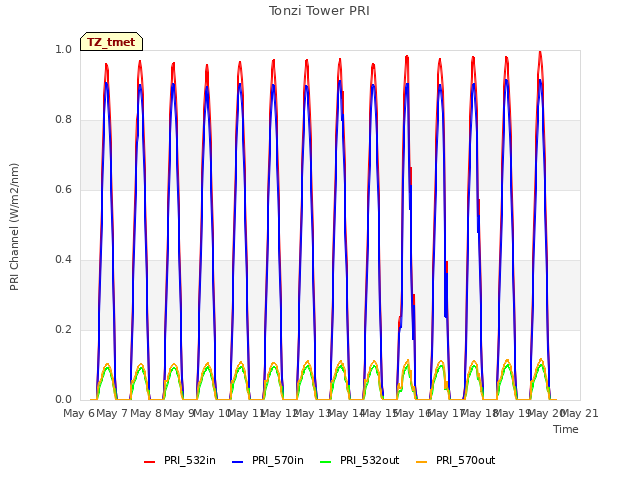Toggle the PRI_532in legend entry
Image resolution: width=640 pixels, height=480 pixels.
click(x=180, y=460)
